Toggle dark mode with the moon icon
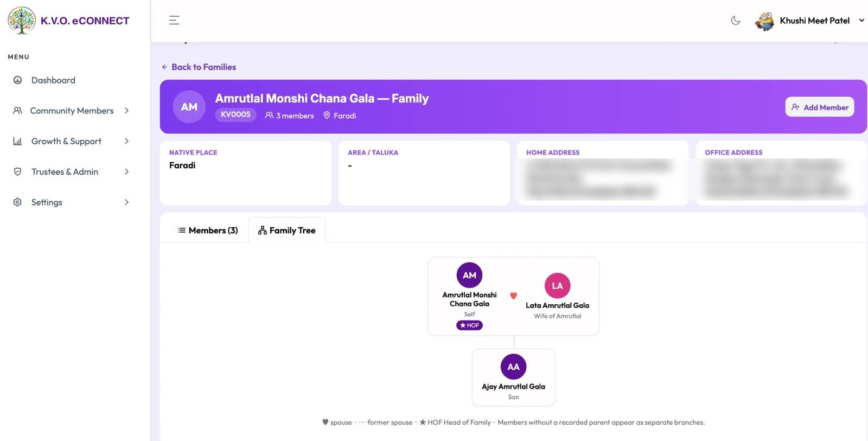 tap(736, 21)
